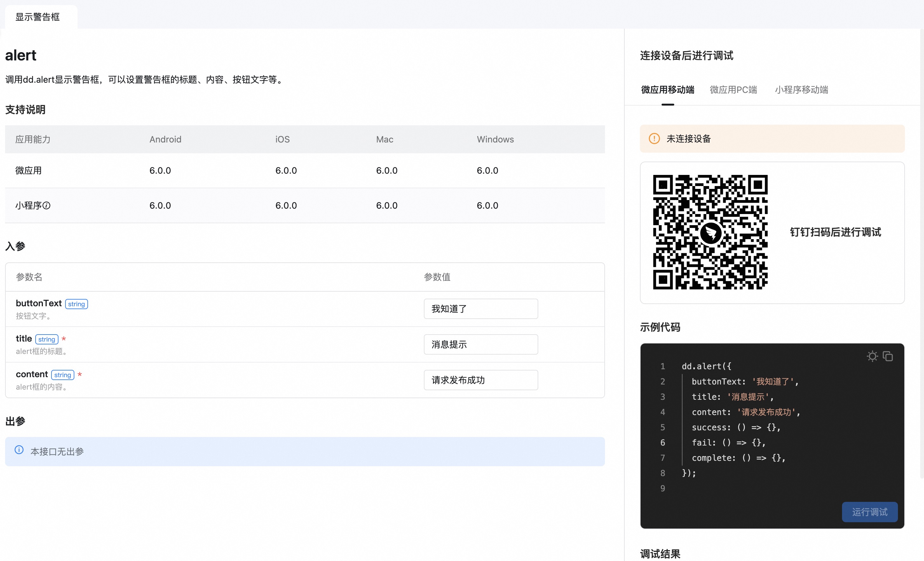Click the 6.0.0 Android value for 微应用
This screenshot has width=924, height=561.
tap(160, 171)
